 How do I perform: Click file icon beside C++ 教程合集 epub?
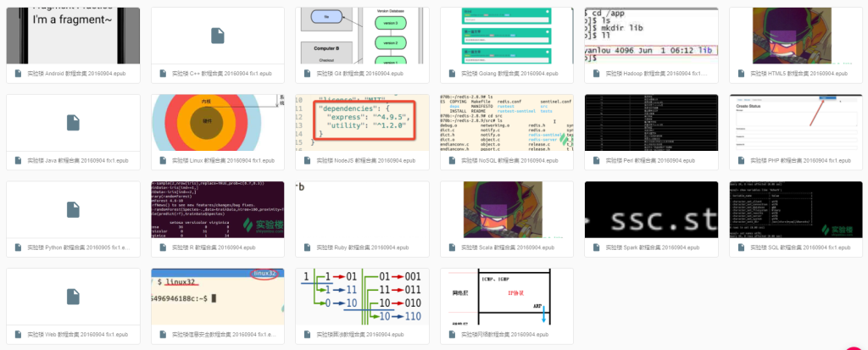[163, 73]
